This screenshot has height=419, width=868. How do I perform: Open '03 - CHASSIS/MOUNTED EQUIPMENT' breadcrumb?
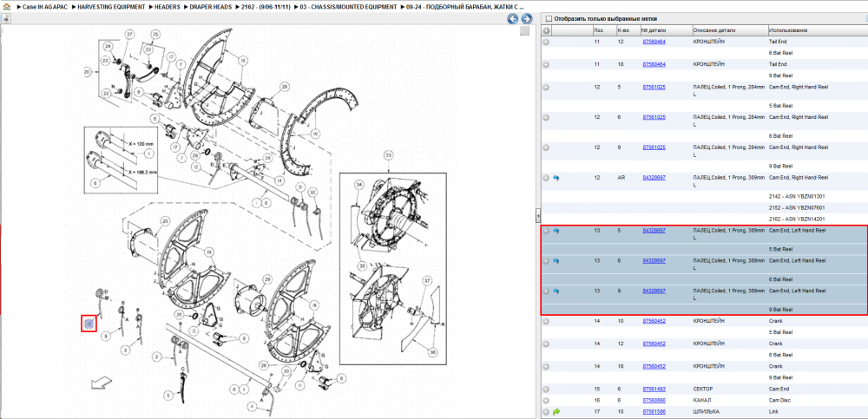(x=348, y=7)
